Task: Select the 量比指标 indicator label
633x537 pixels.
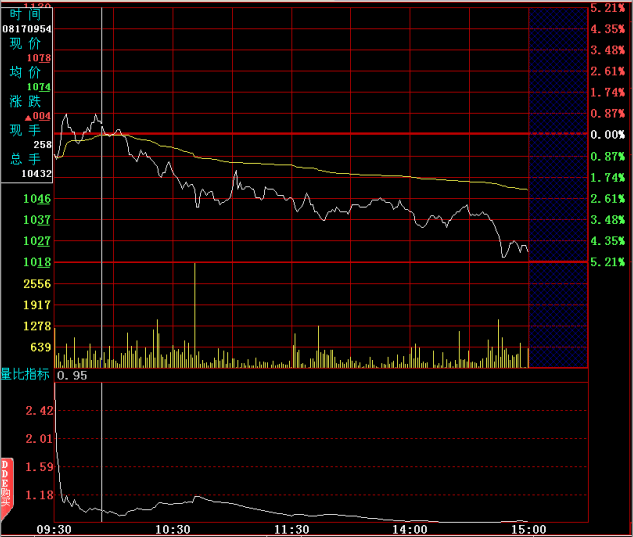Action: pos(26,375)
